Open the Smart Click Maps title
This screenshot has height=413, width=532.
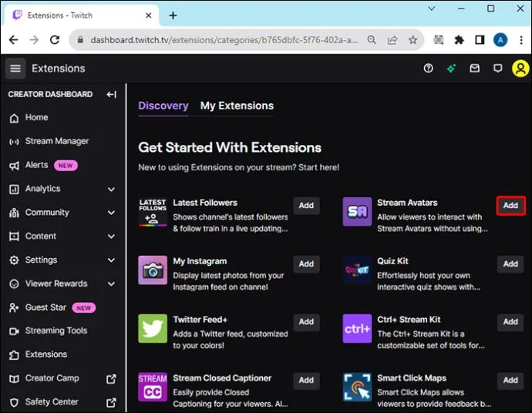(412, 378)
